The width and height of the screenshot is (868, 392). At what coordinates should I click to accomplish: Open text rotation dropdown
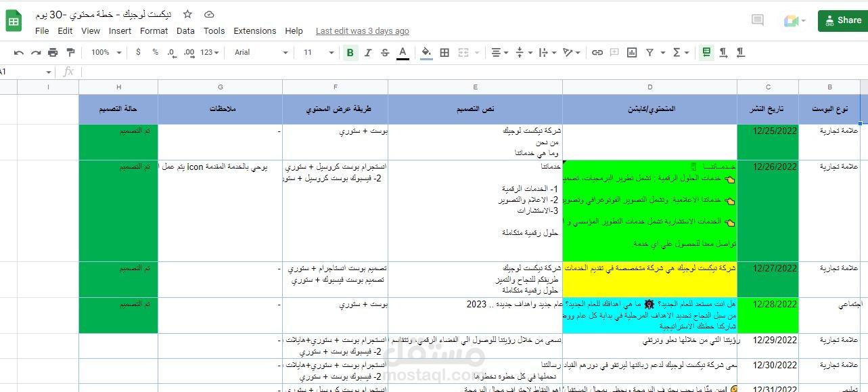tap(572, 52)
